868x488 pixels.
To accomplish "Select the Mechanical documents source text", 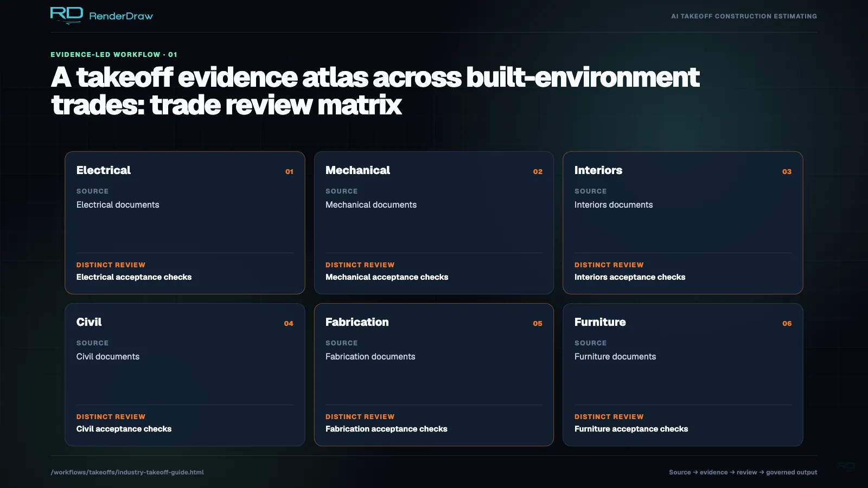I will click(x=371, y=204).
